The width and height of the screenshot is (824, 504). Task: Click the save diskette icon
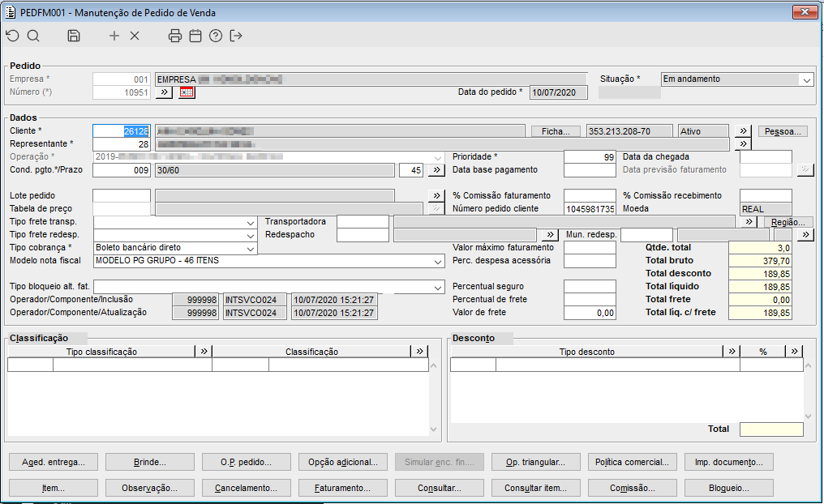tap(74, 36)
